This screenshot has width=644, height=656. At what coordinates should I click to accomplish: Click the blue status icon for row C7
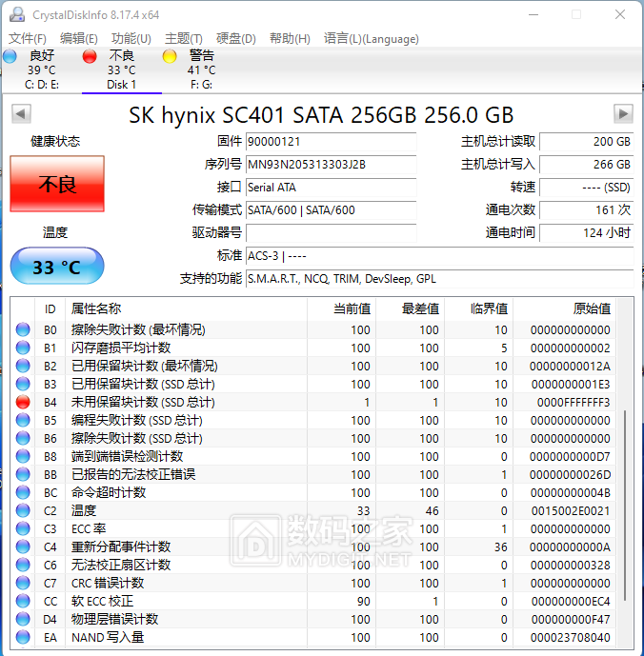[23, 583]
